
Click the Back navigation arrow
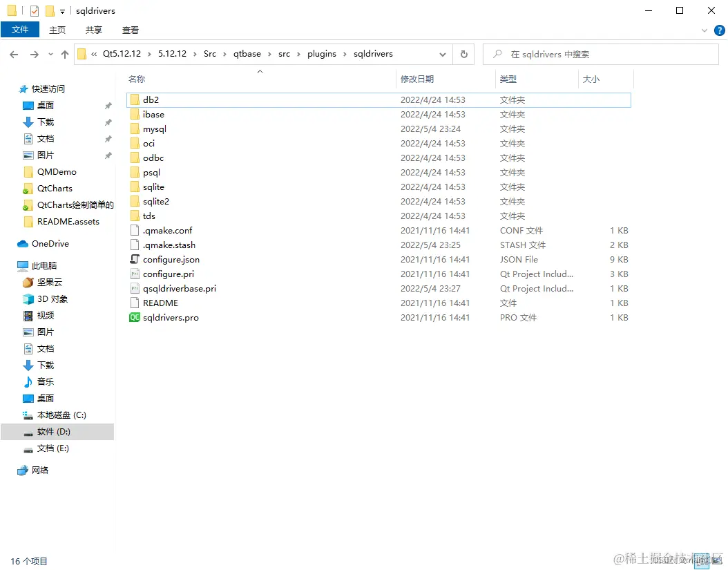pyautogui.click(x=14, y=55)
